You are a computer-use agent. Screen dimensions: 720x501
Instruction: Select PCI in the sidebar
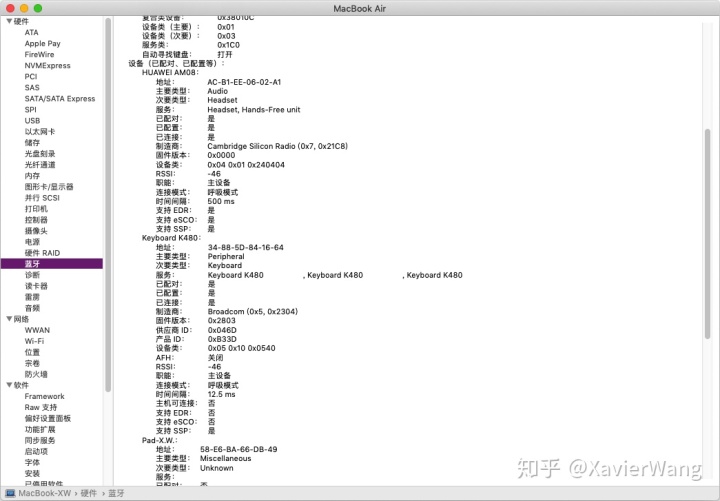(x=30, y=76)
